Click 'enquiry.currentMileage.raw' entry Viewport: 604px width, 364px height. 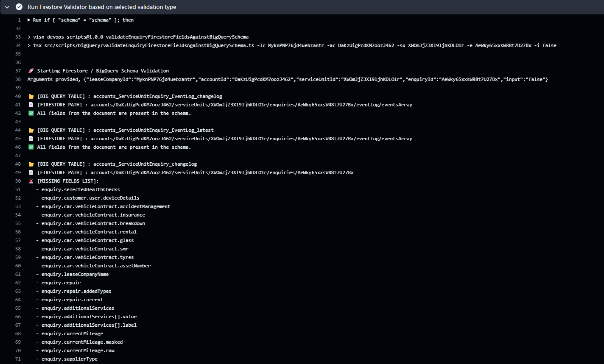point(78,350)
